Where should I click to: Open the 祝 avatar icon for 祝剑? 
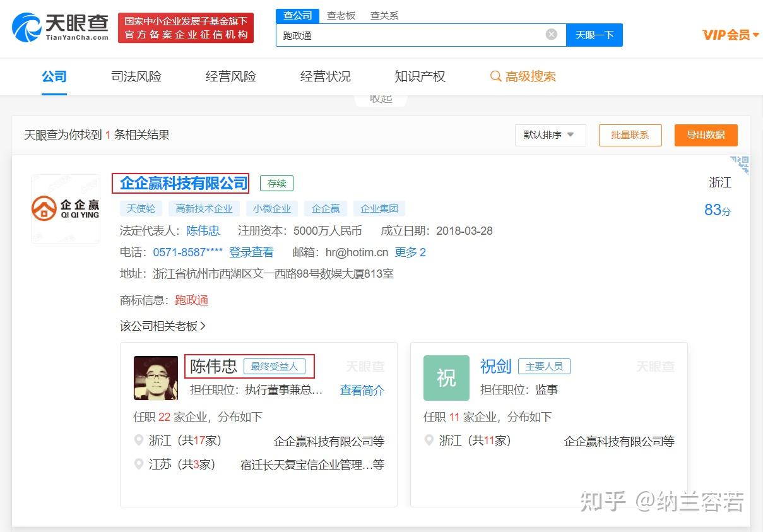[x=446, y=377]
